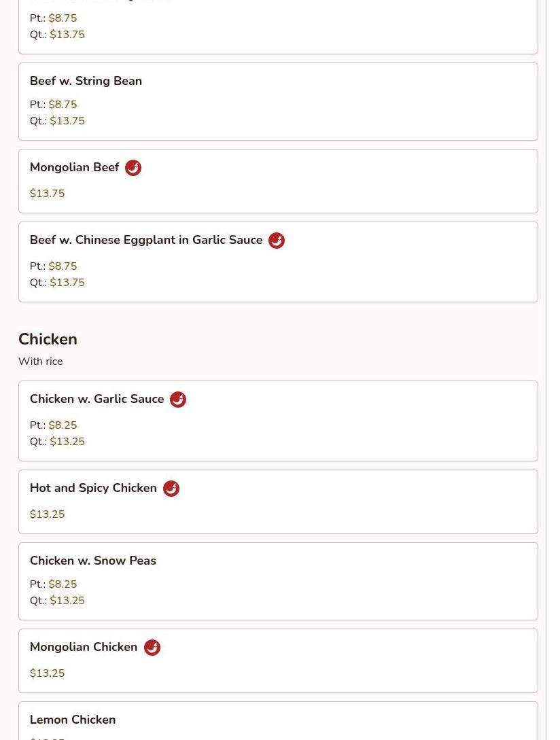Select the Qt. price for Beef w. String Bean
This screenshot has width=560, height=740.
coord(57,121)
